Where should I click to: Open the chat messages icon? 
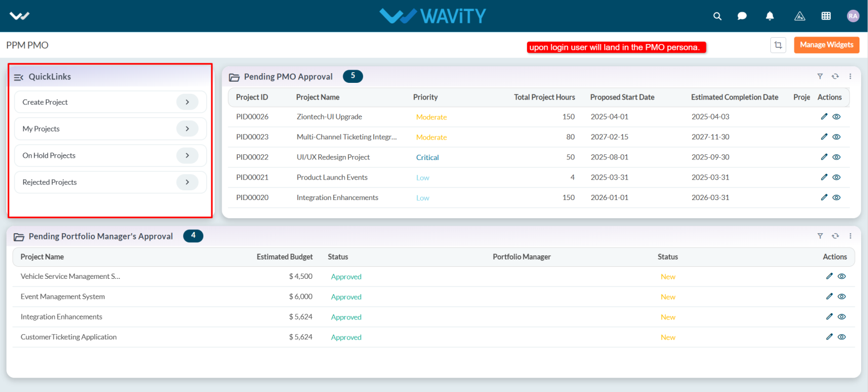[x=742, y=16]
